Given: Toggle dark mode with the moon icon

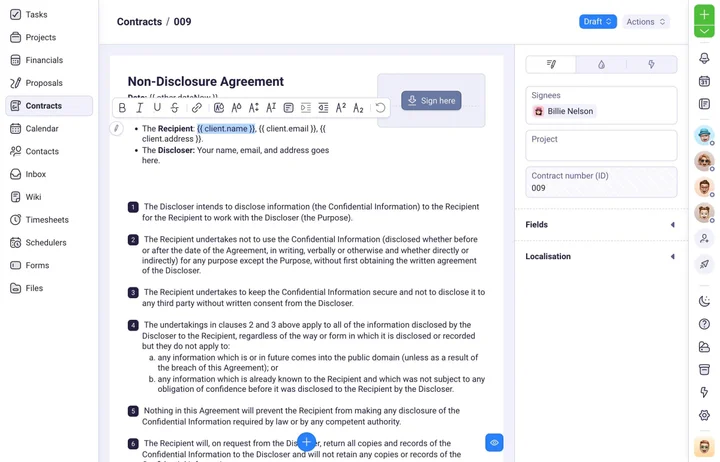Looking at the screenshot, I should click(704, 301).
